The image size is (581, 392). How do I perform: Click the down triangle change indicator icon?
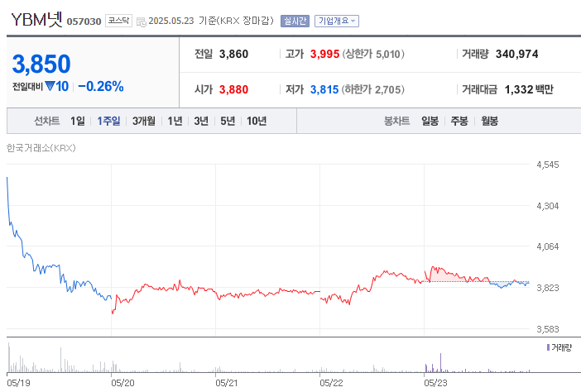pyautogui.click(x=50, y=86)
